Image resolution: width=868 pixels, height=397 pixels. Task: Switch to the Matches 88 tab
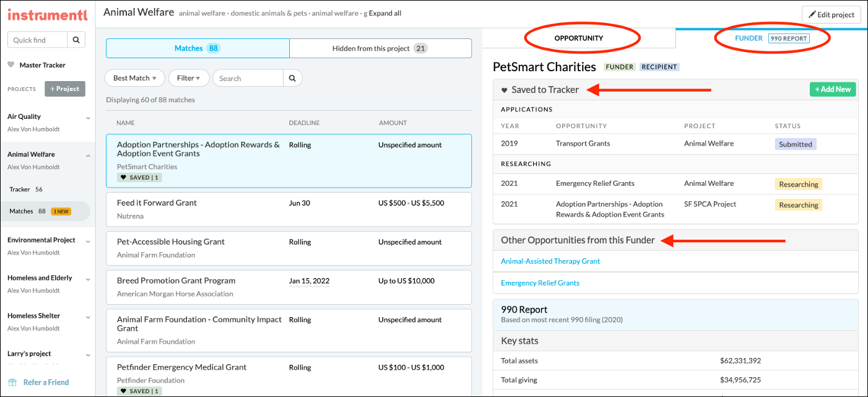197,48
